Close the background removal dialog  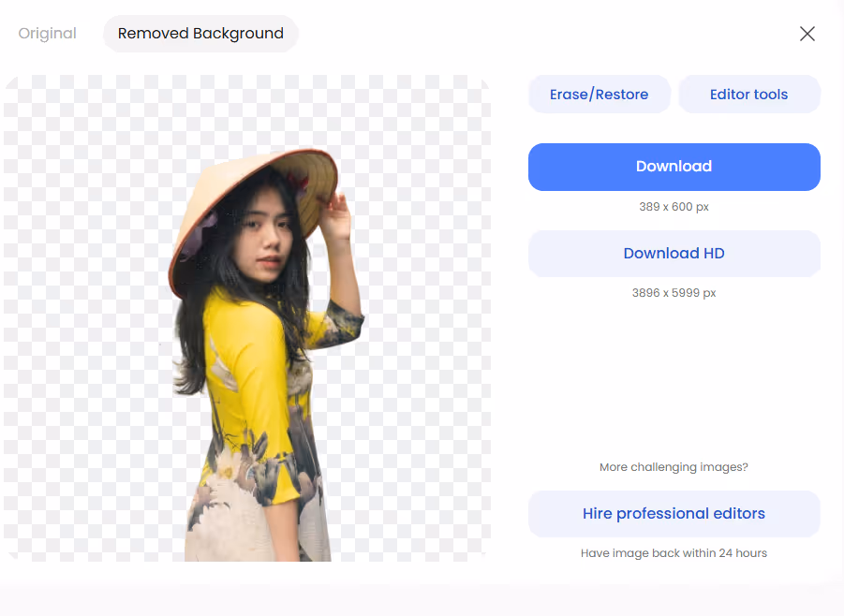(807, 34)
